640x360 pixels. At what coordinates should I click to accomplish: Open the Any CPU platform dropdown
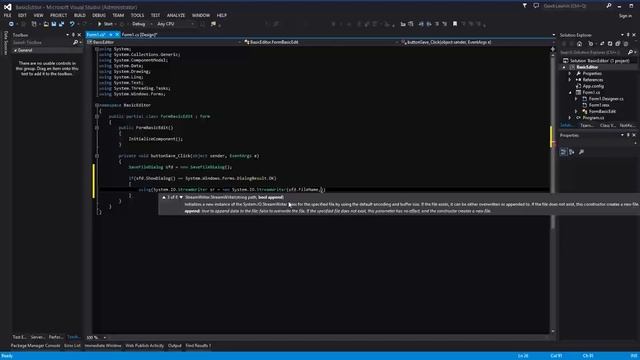pos(176,24)
